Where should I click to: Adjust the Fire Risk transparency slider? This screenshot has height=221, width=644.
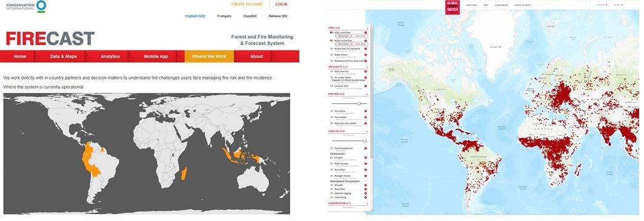coord(359,103)
